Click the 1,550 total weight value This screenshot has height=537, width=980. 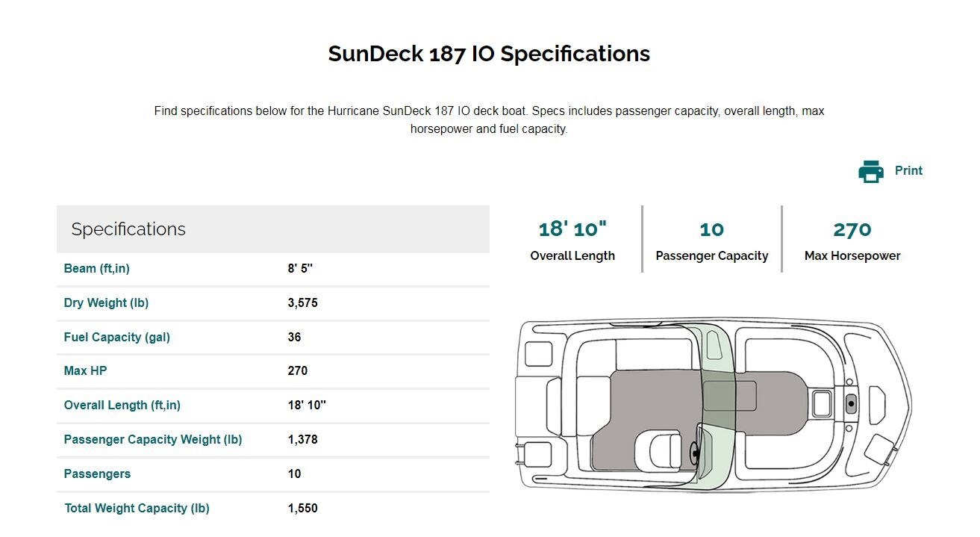[x=302, y=509]
